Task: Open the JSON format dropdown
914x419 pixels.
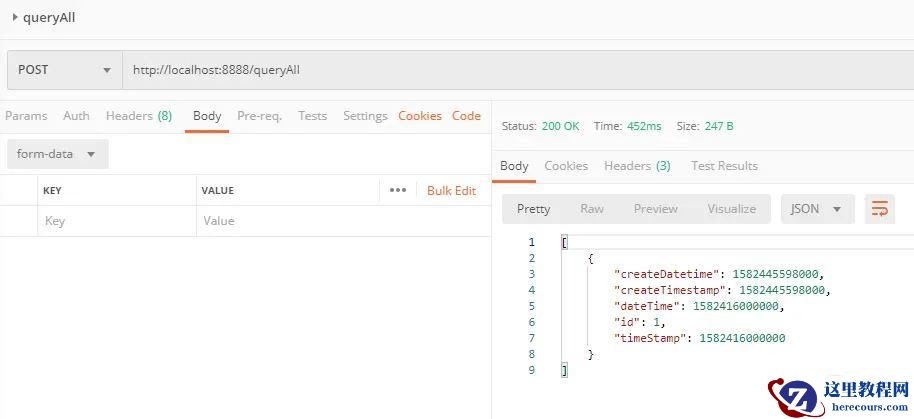Action: (817, 209)
